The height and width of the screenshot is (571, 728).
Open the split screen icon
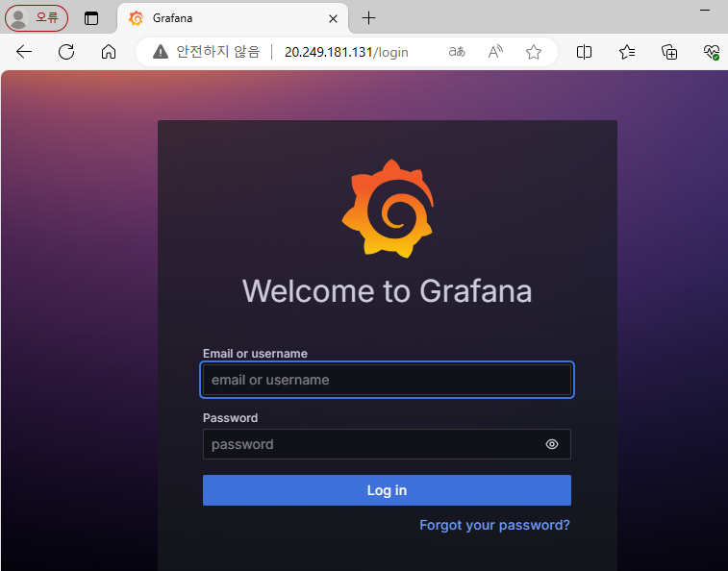pos(584,52)
